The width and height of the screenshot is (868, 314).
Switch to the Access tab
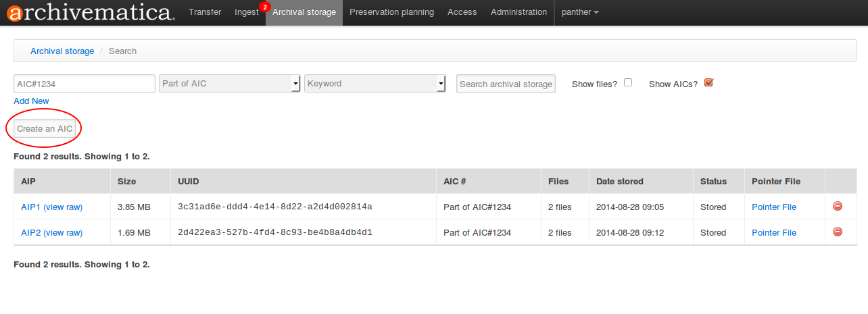click(x=462, y=12)
